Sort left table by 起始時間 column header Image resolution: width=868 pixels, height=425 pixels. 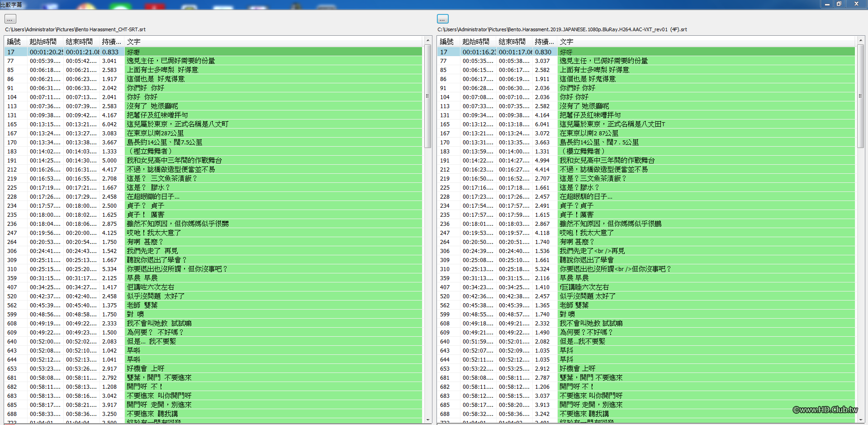[x=45, y=42]
